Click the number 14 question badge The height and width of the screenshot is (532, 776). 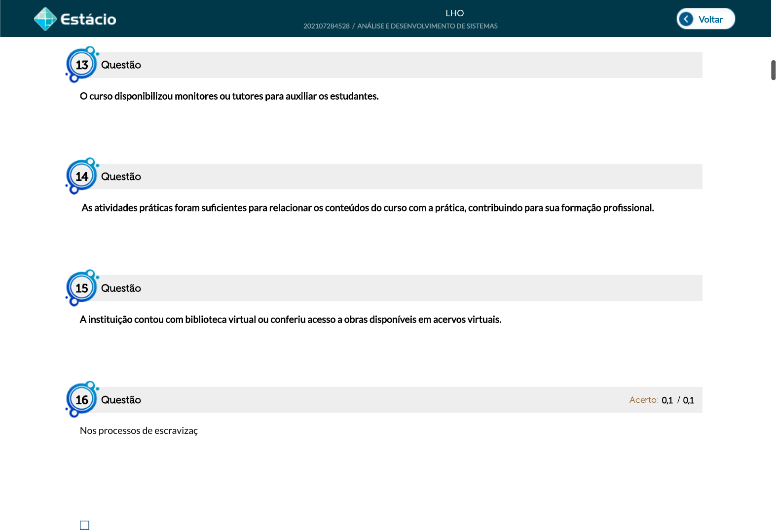click(x=82, y=177)
